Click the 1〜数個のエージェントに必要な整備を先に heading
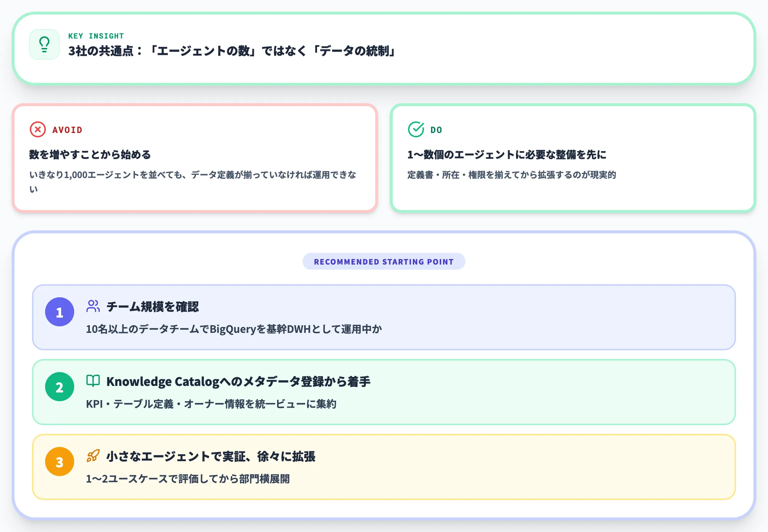Screen dimensions: 768x532 [x=508, y=154]
